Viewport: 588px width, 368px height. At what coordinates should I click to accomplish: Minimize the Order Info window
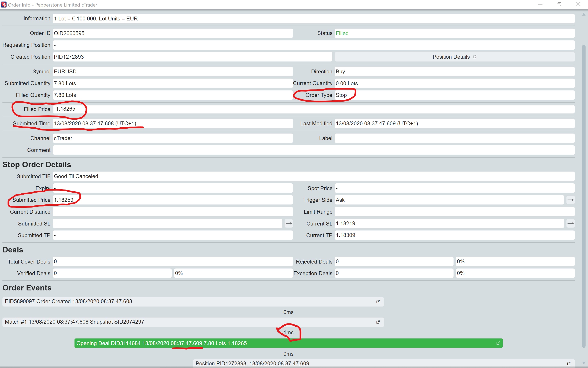coord(540,4)
